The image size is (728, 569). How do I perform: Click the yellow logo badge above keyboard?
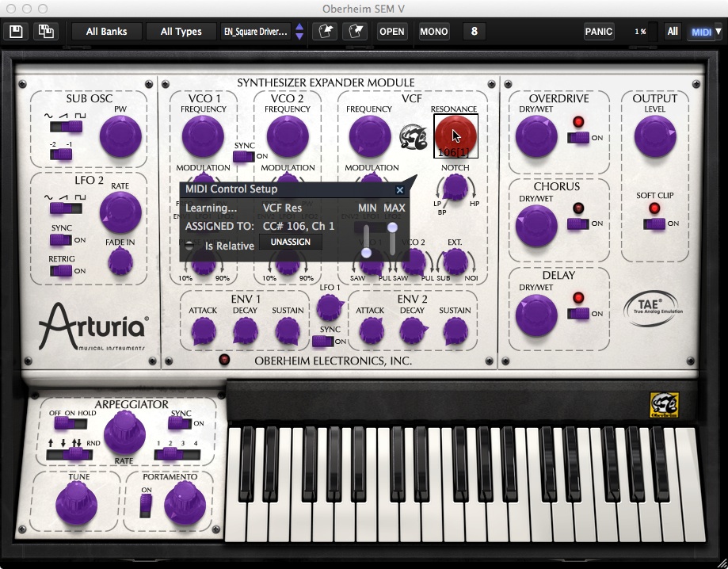(x=664, y=405)
